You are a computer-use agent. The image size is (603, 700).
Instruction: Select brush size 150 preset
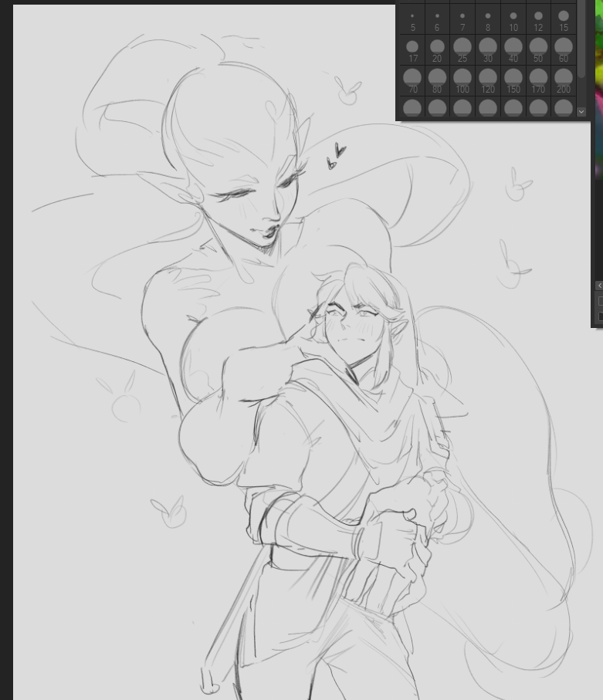coord(513,80)
